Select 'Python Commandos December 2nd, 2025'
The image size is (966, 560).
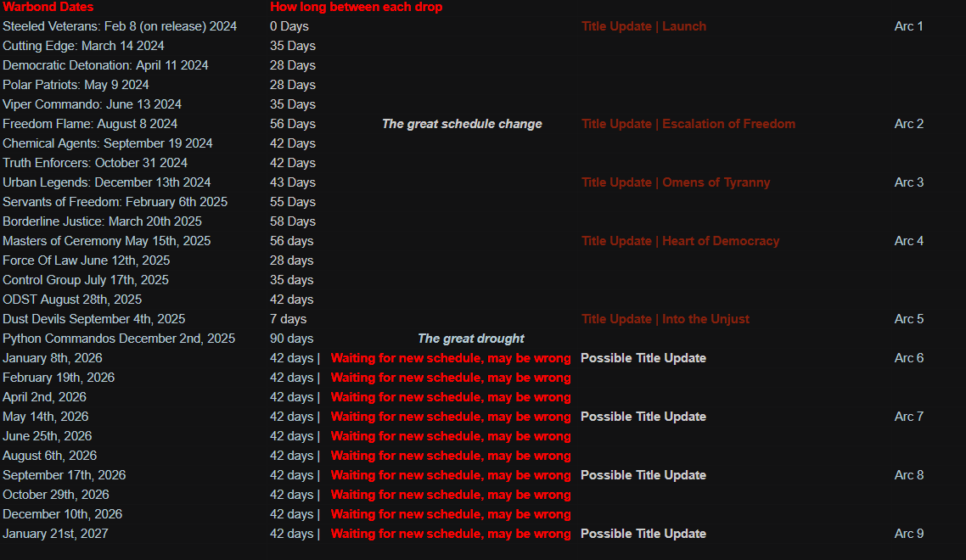(119, 339)
